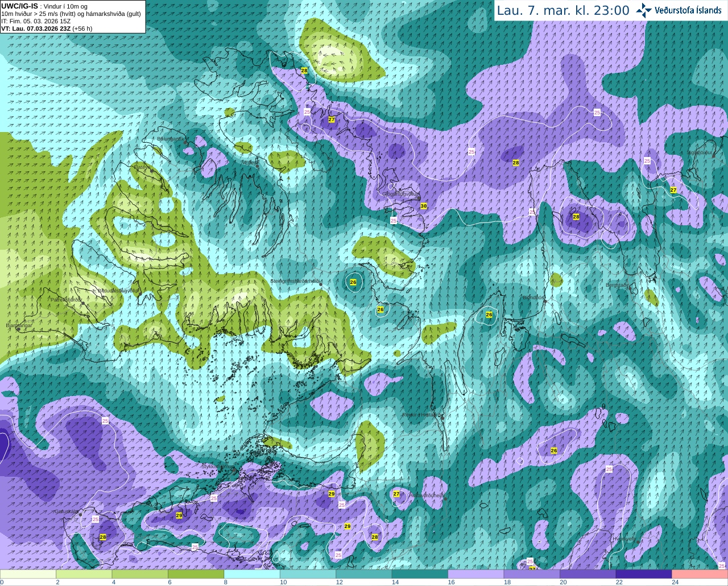Click the Stykkishólmur station label
The width and height of the screenshot is (728, 586).
[217, 466]
